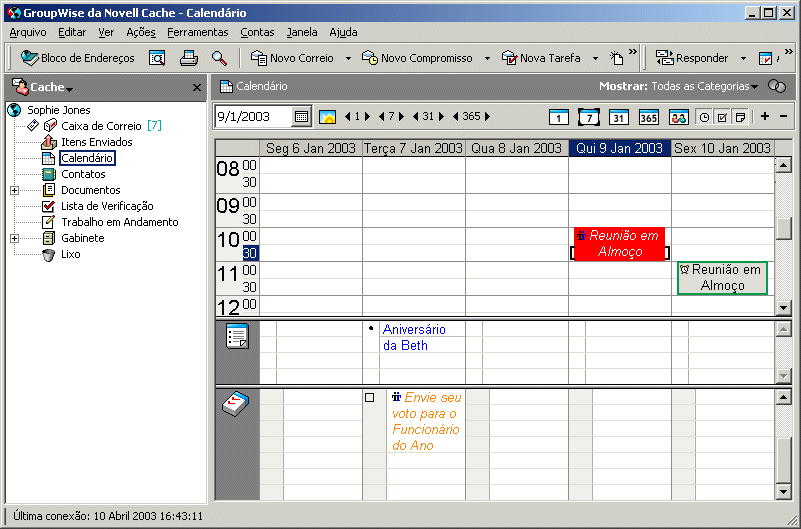Open the Novo Compromisso dropdown arrow
The height and width of the screenshot is (529, 801).
coord(487,59)
